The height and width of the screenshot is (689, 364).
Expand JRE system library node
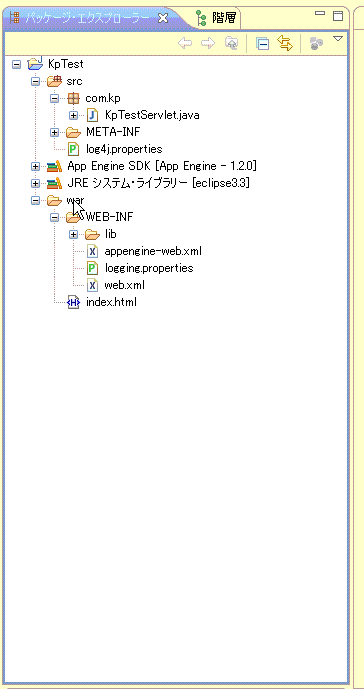point(36,183)
